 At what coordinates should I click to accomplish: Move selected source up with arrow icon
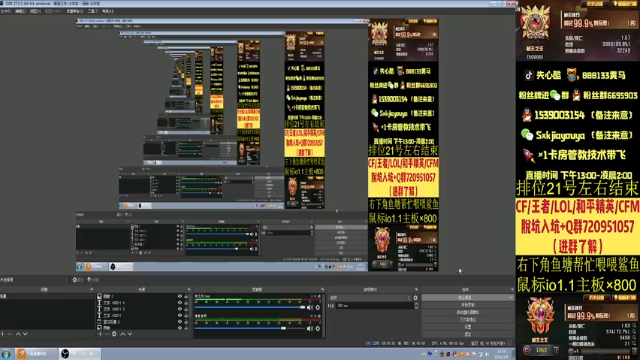click(122, 334)
